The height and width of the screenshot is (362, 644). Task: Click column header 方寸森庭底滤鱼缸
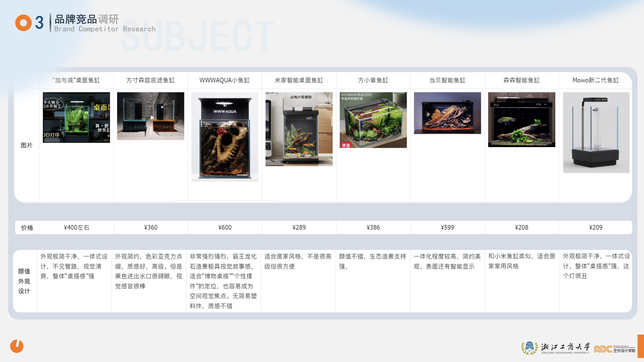click(150, 80)
